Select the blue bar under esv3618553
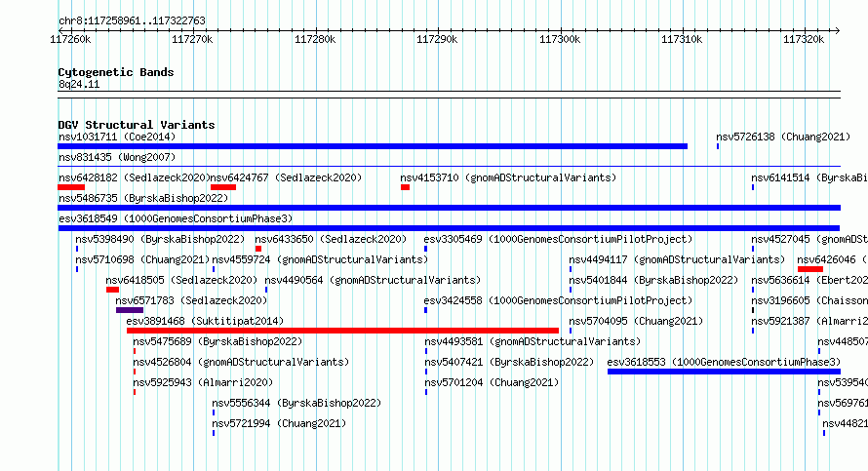The height and width of the screenshot is (471, 868). coord(724,372)
